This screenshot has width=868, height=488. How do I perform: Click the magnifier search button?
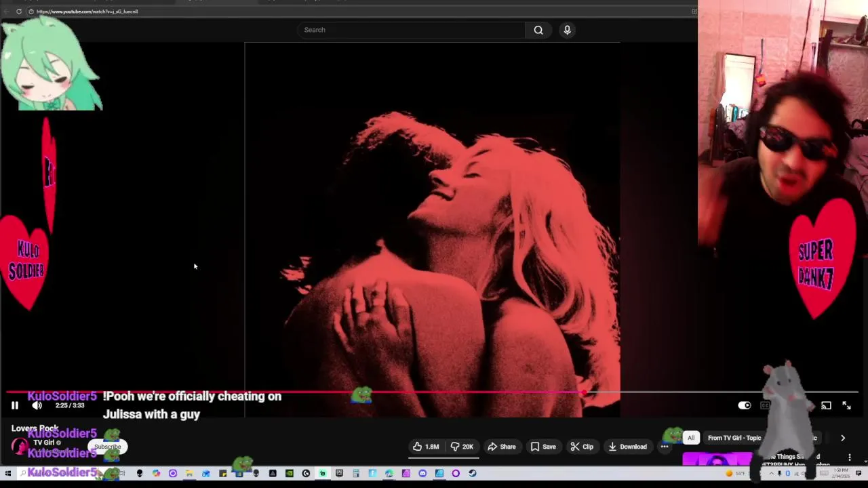click(x=538, y=30)
